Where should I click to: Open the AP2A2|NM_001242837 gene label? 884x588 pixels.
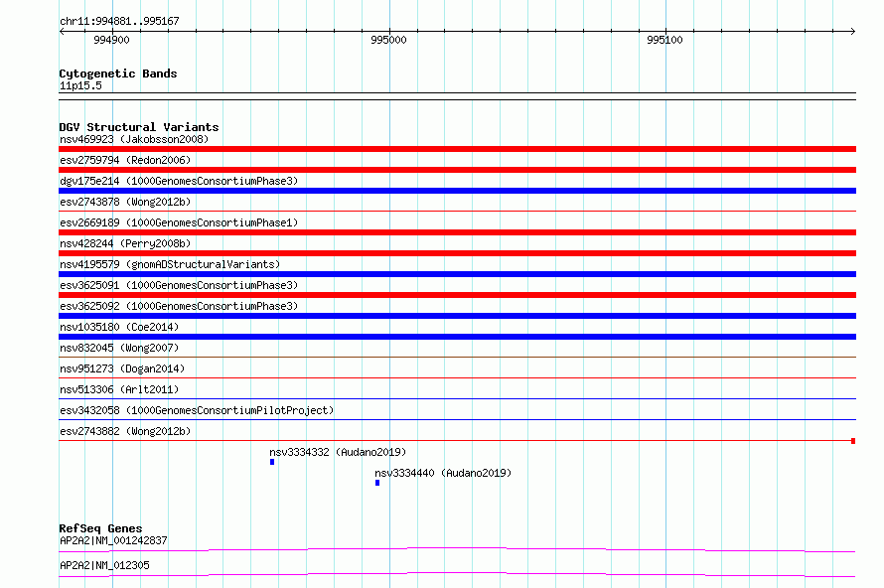pyautogui.click(x=113, y=540)
